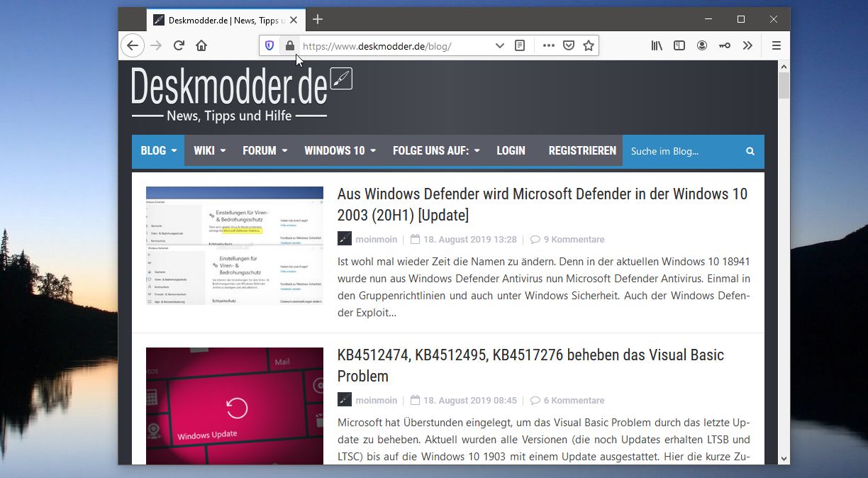Expand the WINDOWS 10 menu
Screen dimensions: 868x478
click(x=340, y=150)
